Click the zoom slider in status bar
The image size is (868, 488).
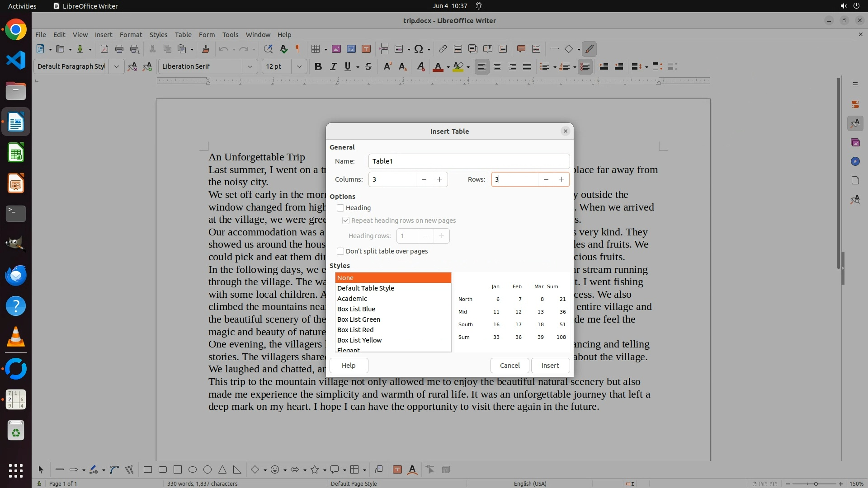pyautogui.click(x=816, y=483)
